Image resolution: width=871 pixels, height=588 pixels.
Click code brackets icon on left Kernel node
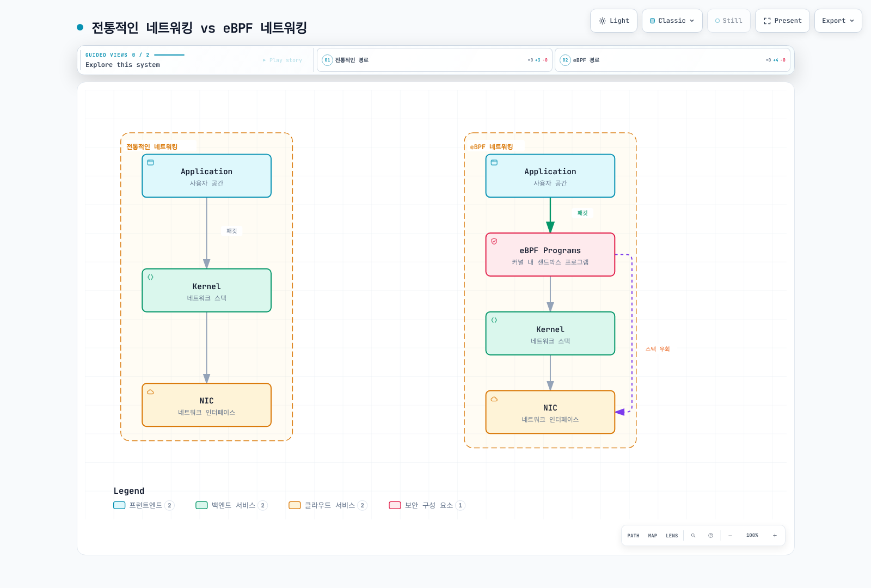click(151, 277)
